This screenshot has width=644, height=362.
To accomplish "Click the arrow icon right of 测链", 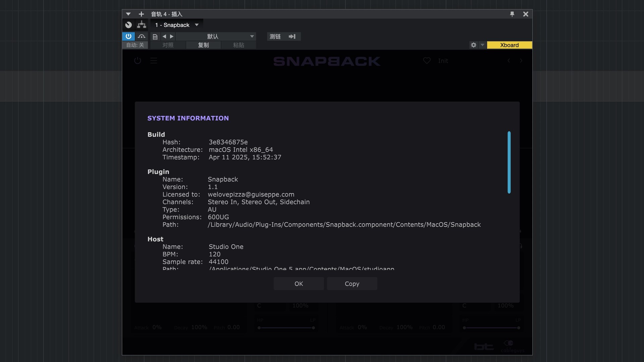I will click(x=292, y=36).
